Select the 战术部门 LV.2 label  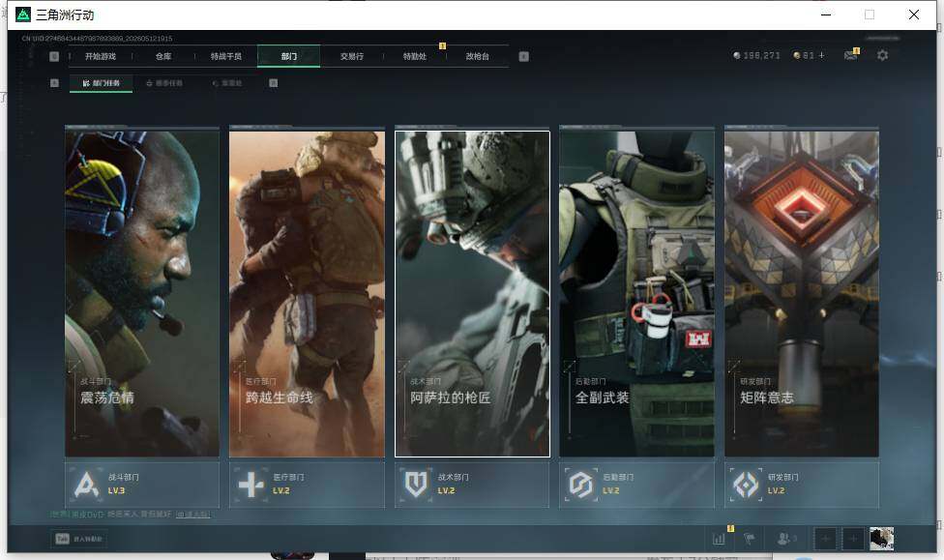click(454, 484)
